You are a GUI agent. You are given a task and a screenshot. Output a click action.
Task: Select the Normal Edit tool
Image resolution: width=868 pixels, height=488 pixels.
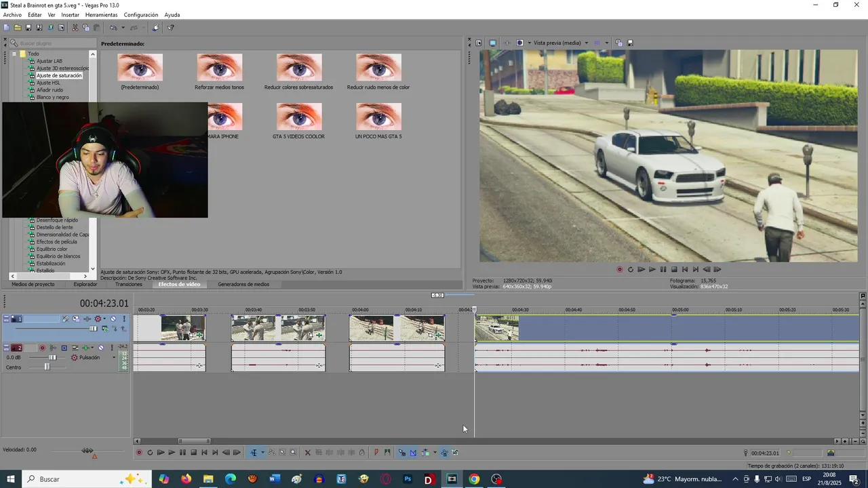254,453
